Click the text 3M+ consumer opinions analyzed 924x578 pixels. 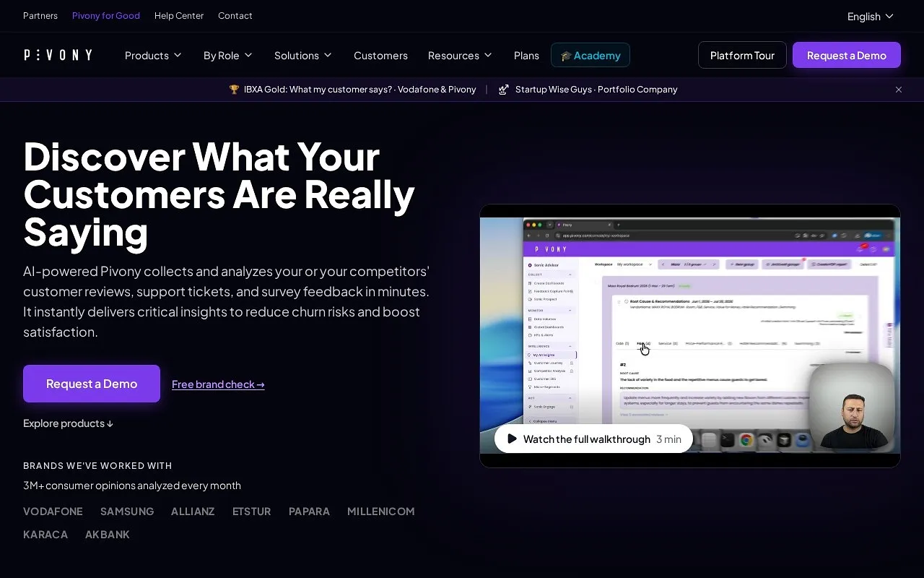pos(132,486)
